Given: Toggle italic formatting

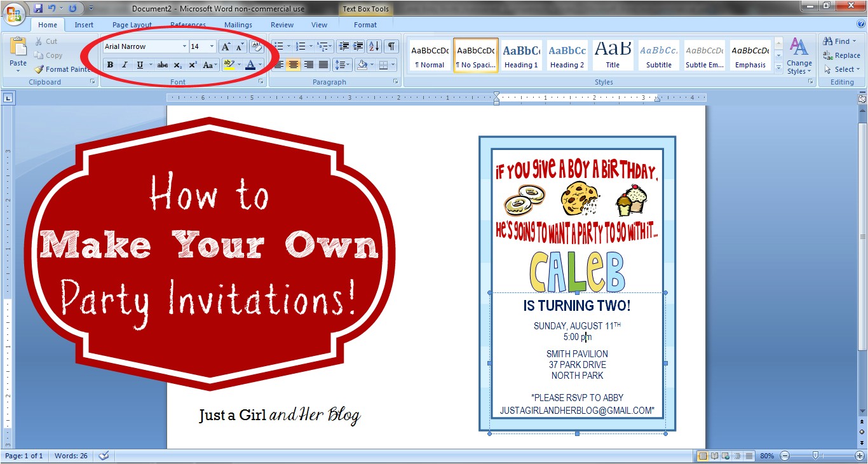Looking at the screenshot, I should 123,64.
